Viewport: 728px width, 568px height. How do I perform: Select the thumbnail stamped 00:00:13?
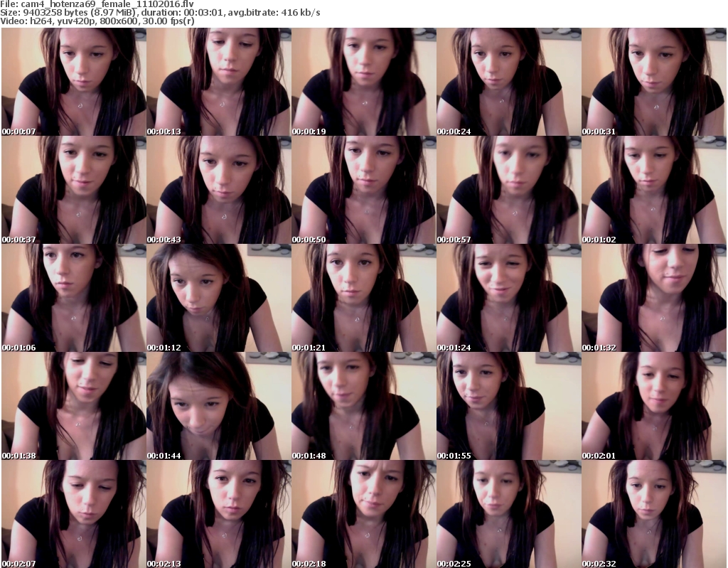point(219,82)
